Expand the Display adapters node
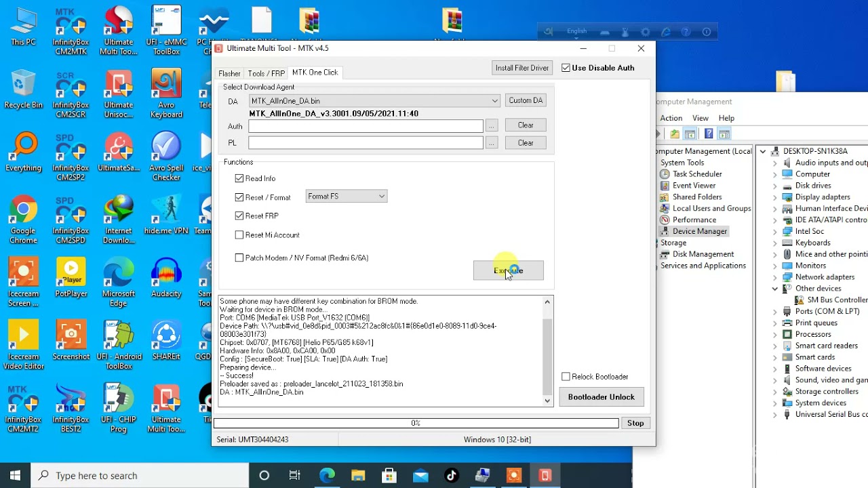The height and width of the screenshot is (488, 868). pos(774,197)
